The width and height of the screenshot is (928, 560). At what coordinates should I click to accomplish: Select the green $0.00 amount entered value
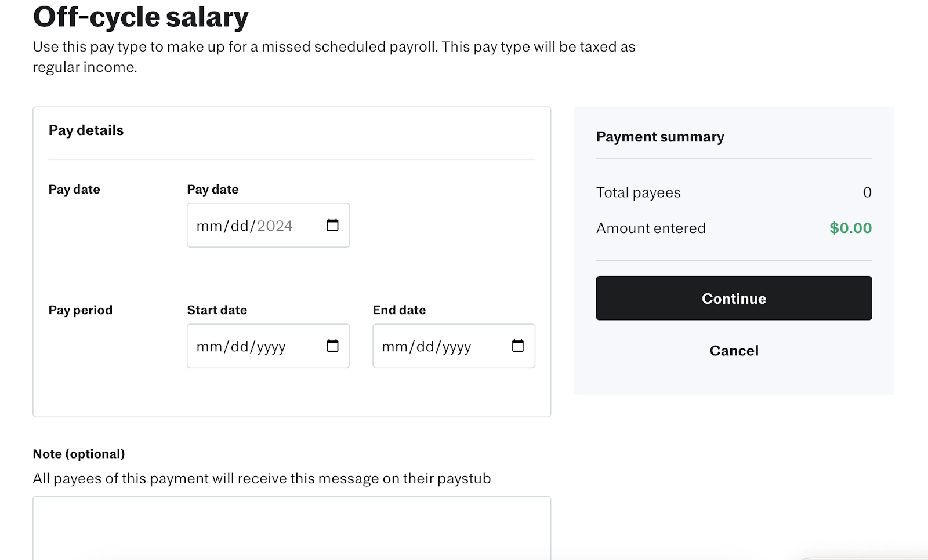(x=850, y=228)
